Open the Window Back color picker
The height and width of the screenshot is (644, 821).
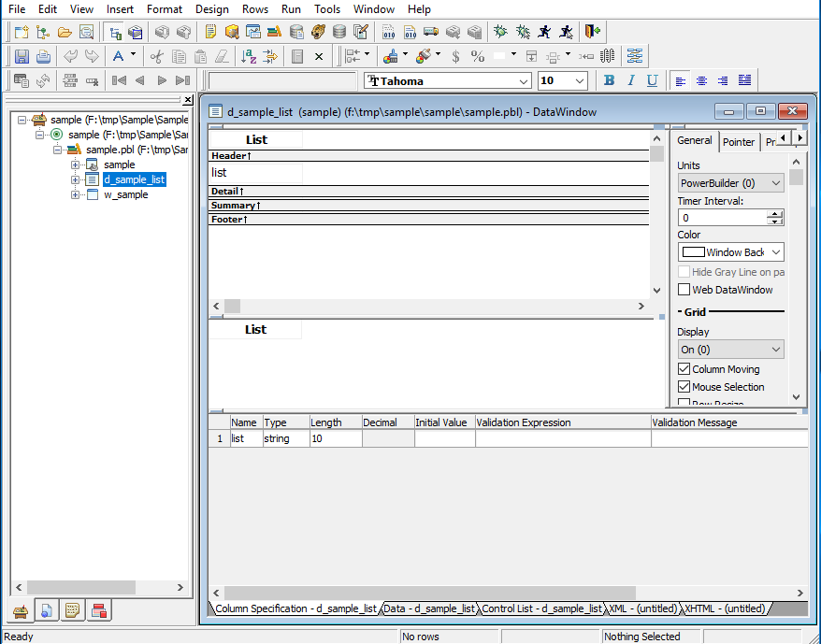tap(730, 251)
